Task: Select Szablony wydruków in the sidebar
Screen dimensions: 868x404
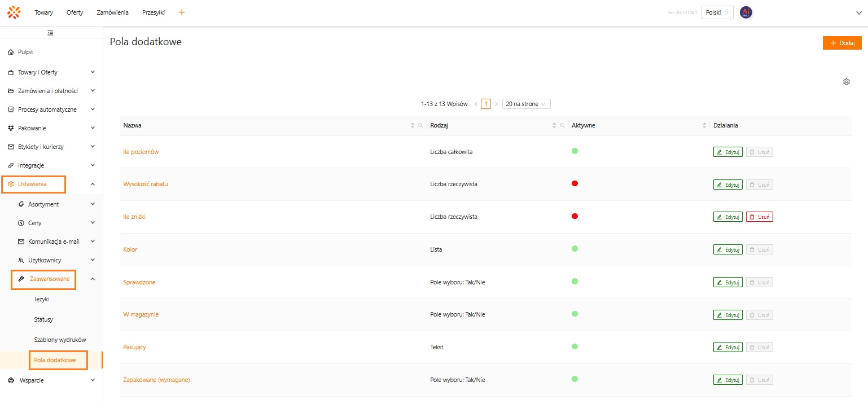Action: coord(60,340)
